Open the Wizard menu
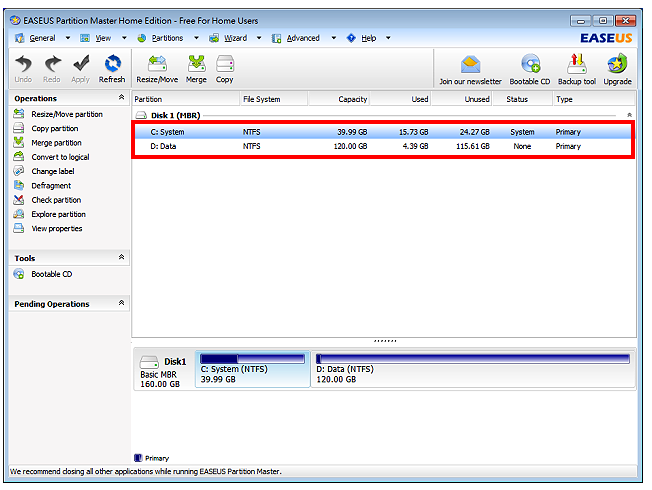This screenshot has height=490, width=652. [x=235, y=38]
